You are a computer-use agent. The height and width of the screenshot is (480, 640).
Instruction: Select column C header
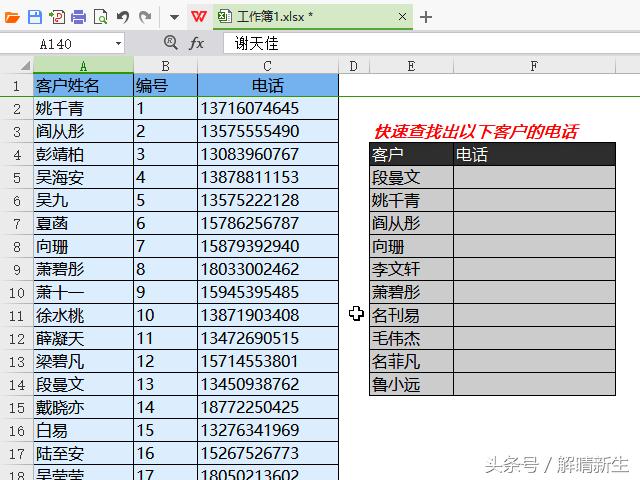pos(267,66)
